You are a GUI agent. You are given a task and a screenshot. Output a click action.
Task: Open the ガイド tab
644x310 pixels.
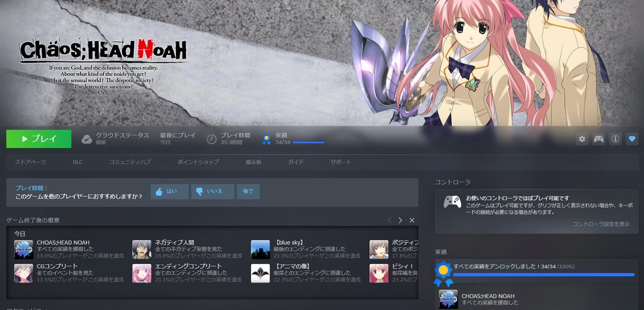coord(296,162)
